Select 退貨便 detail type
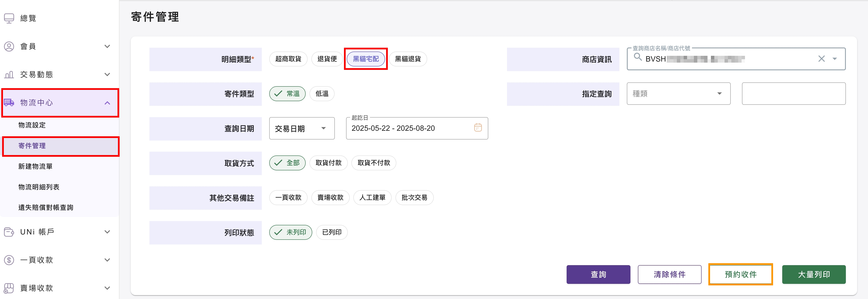Screen dimensions: 868x299 [327, 59]
